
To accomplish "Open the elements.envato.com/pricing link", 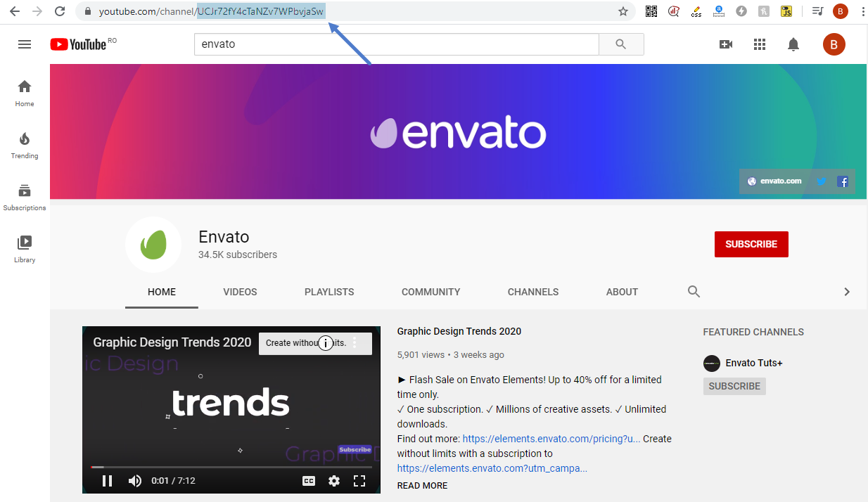I will click(551, 439).
